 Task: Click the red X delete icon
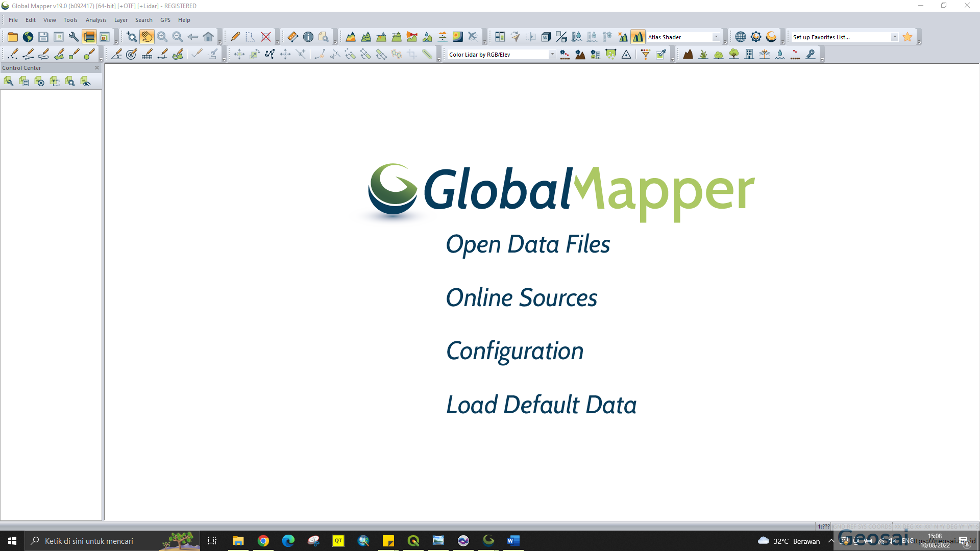tap(266, 37)
